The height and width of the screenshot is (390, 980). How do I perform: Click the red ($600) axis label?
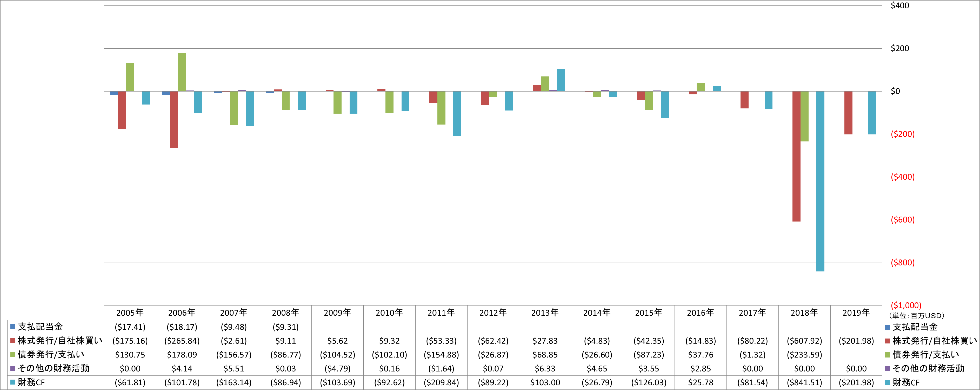pos(902,220)
